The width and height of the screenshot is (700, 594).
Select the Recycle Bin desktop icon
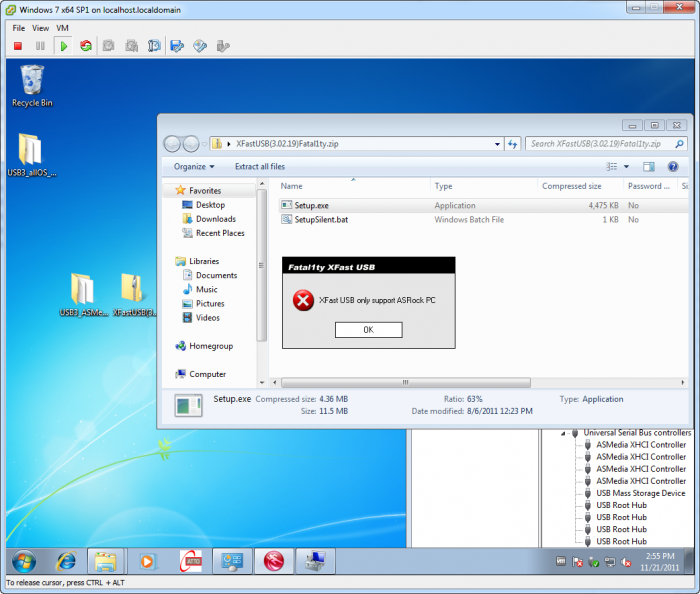pyautogui.click(x=32, y=86)
